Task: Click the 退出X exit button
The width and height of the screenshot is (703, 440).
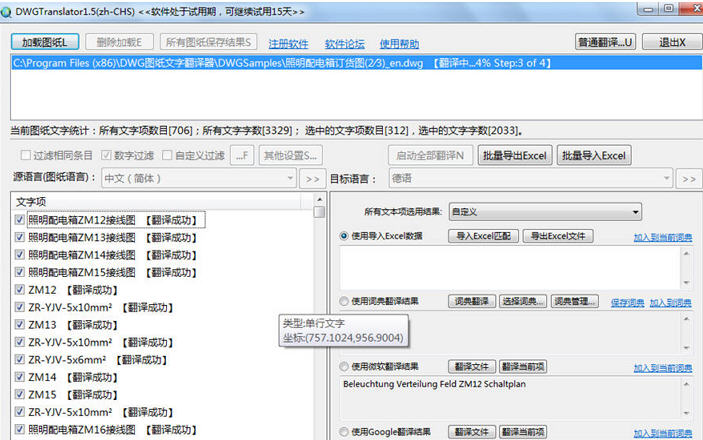Action: tap(672, 42)
